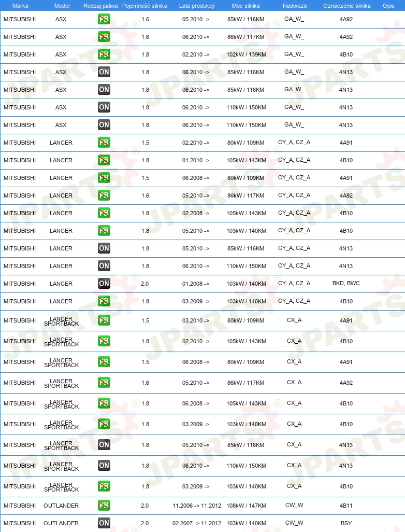
Task: Select the '11.2006 -> 11.2012' production years cell
Action: click(197, 506)
